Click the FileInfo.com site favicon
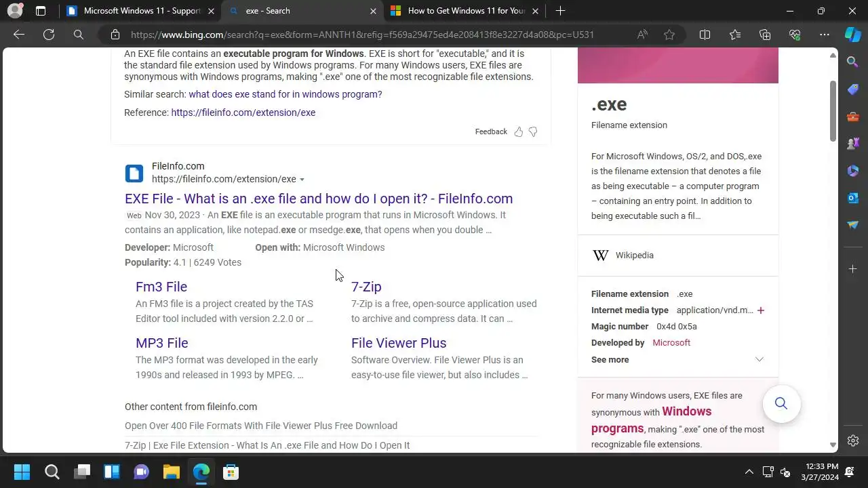The width and height of the screenshot is (868, 488). [134, 174]
